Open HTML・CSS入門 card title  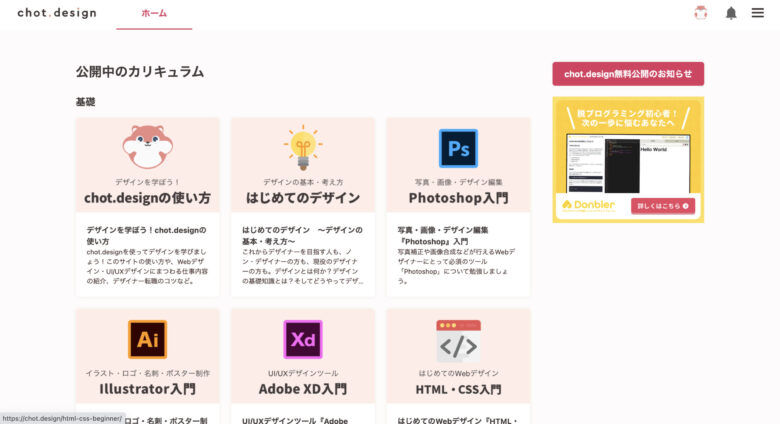(458, 389)
